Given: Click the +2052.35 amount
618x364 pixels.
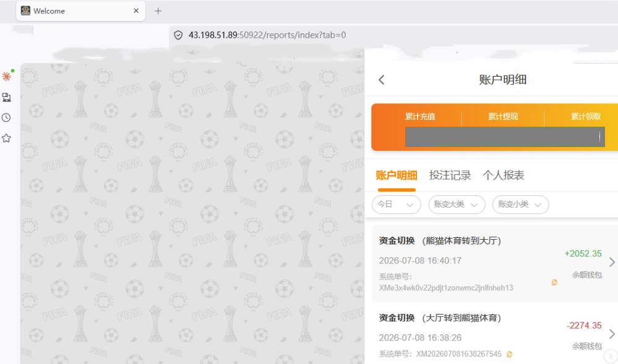Looking at the screenshot, I should pos(583,254).
